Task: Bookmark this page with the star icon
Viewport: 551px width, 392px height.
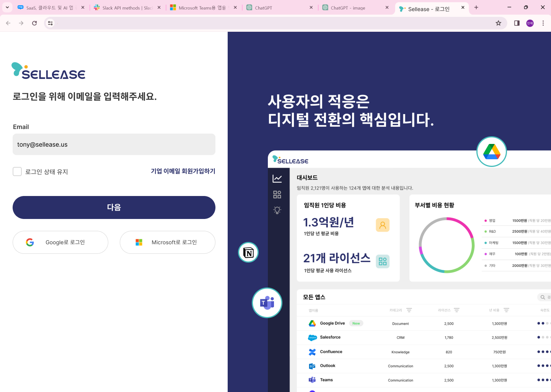Action: [498, 23]
